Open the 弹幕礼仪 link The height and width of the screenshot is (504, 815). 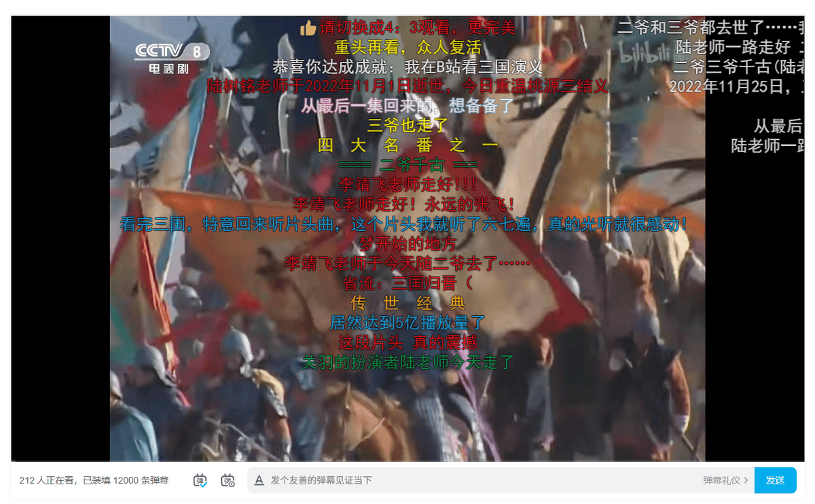pyautogui.click(x=725, y=480)
